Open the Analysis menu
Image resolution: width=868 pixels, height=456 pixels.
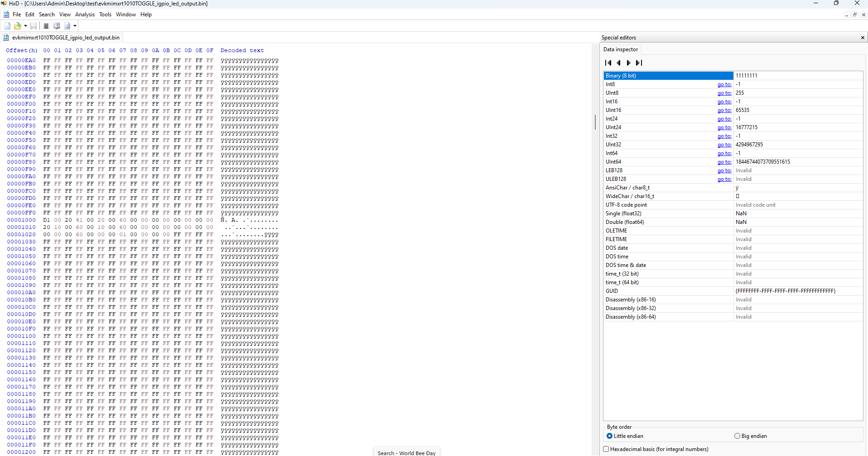(x=85, y=14)
